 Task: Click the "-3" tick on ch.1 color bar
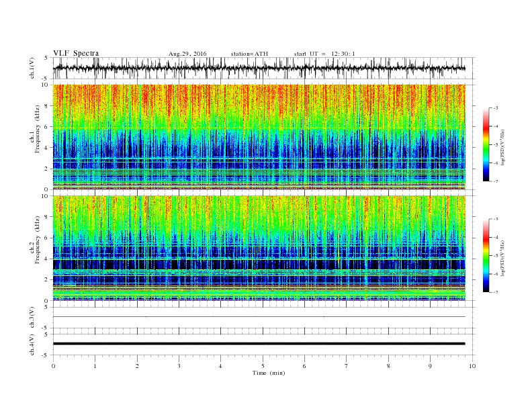click(x=496, y=108)
